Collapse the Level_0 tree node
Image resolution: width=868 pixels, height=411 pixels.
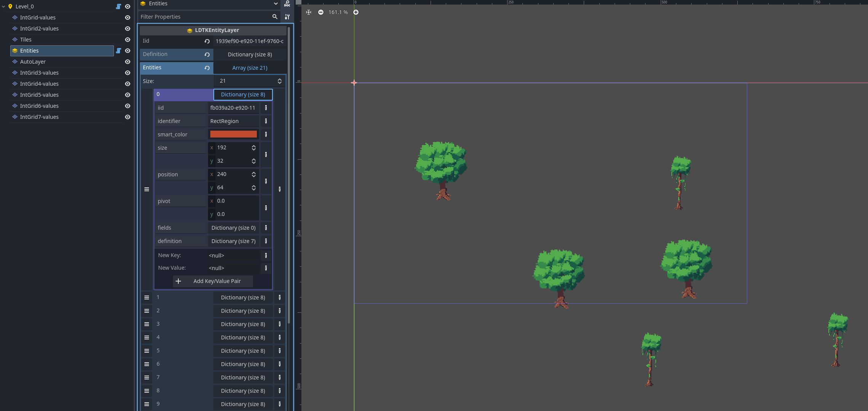click(3, 6)
